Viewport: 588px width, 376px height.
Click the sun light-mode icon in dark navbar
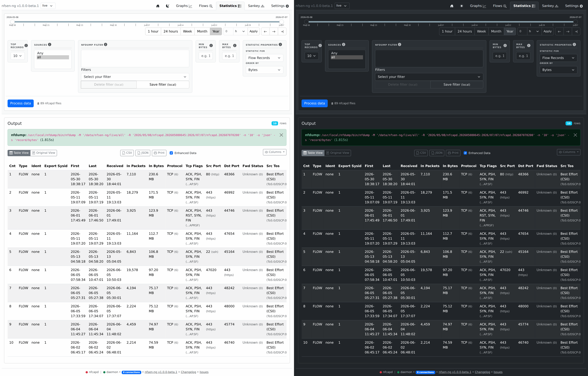[x=461, y=6]
